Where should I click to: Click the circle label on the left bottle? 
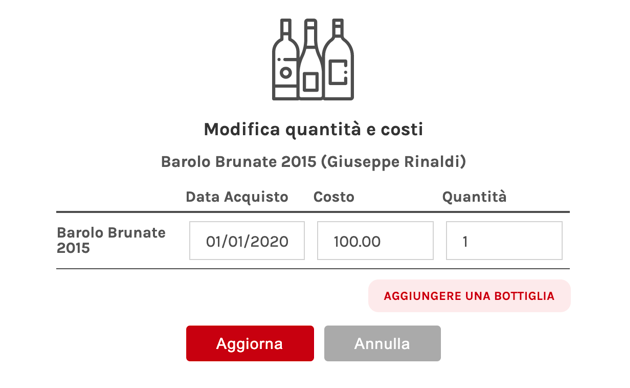286,73
